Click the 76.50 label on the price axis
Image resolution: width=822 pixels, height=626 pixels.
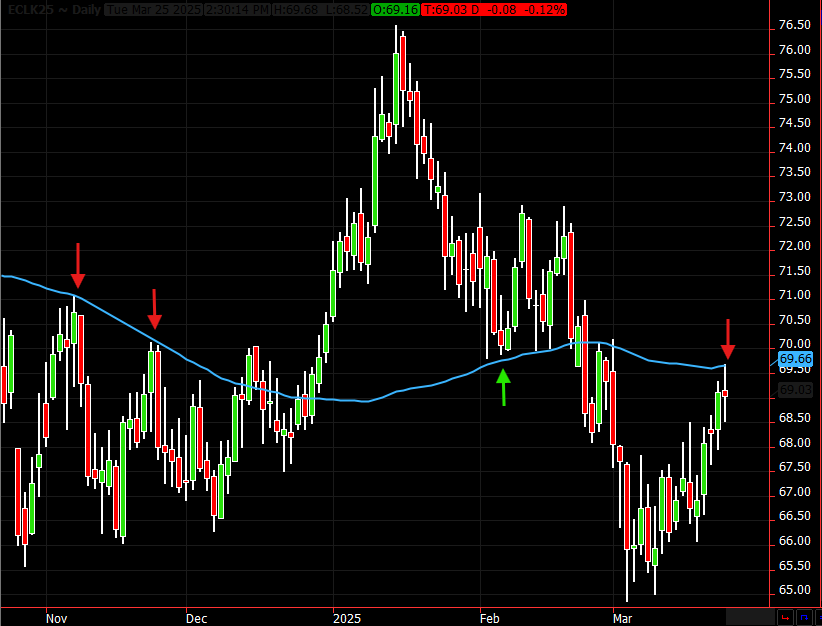[794, 25]
